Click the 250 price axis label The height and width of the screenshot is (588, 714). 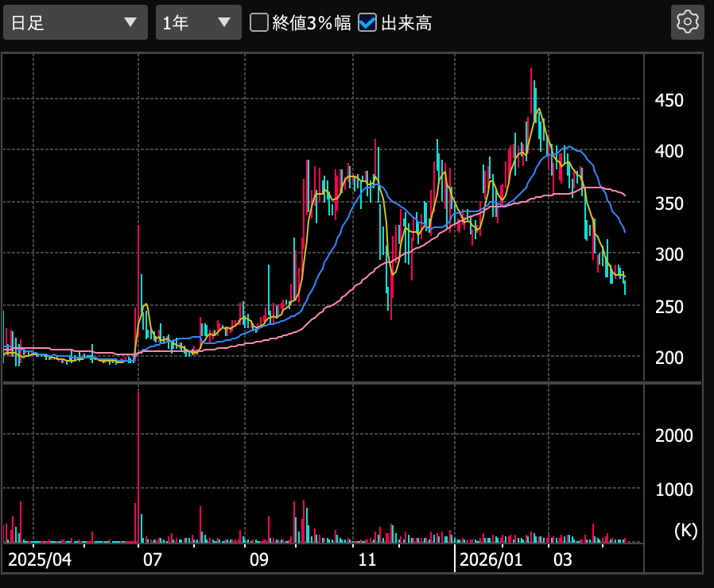(669, 308)
